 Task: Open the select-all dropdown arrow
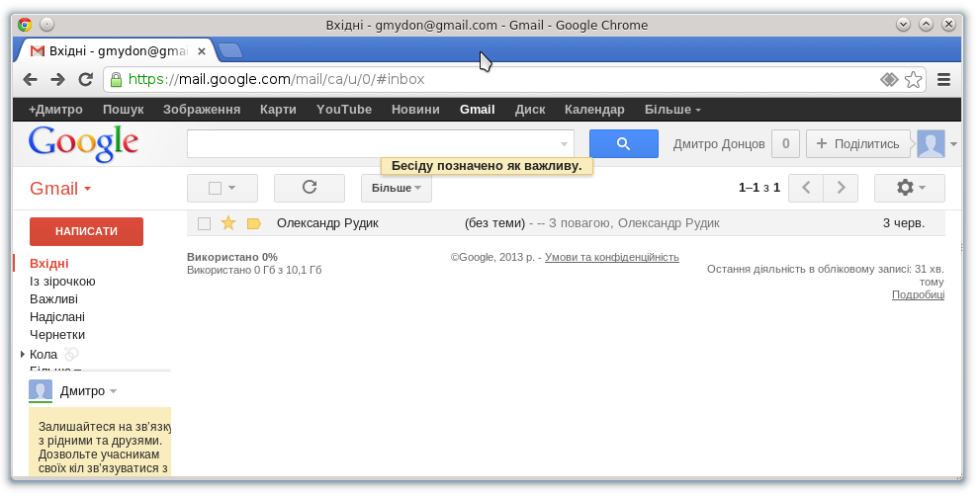[231, 188]
